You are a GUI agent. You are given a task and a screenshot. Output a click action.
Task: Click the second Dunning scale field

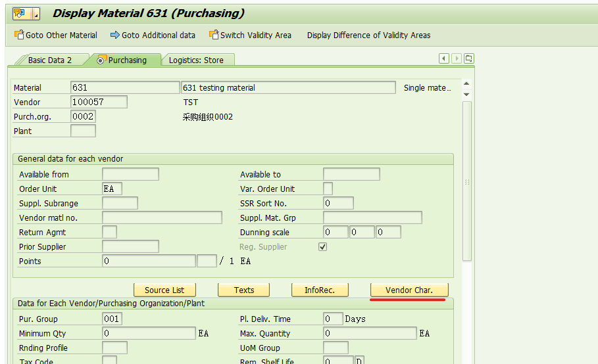pyautogui.click(x=362, y=232)
